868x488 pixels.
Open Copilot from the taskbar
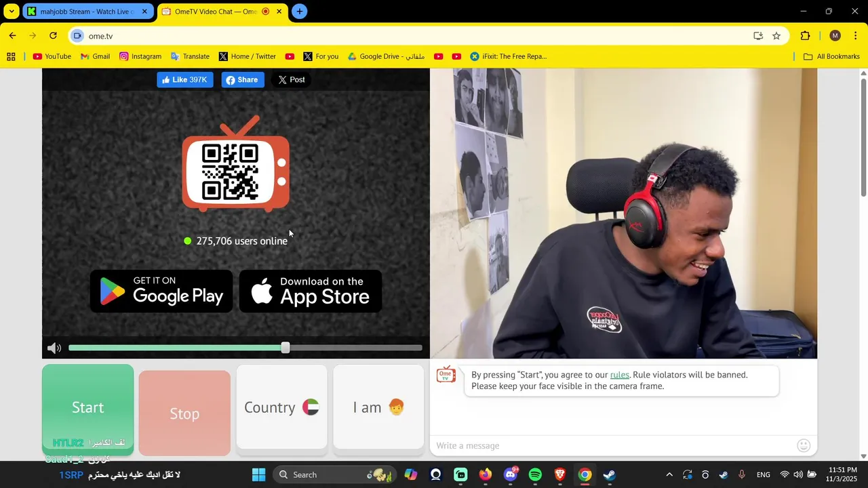411,474
